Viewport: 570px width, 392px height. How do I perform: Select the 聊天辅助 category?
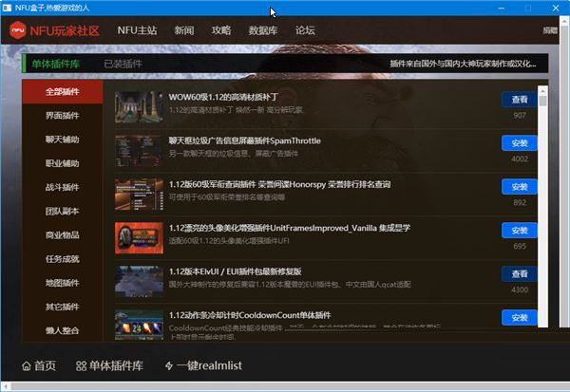coord(63,140)
